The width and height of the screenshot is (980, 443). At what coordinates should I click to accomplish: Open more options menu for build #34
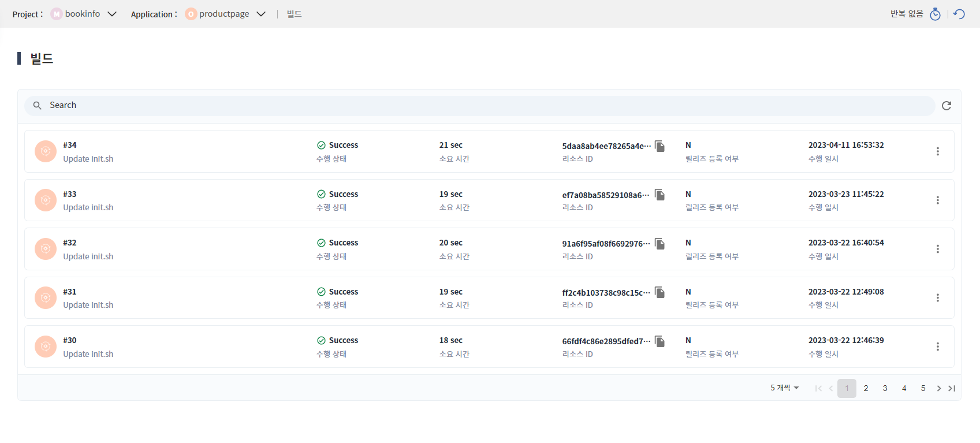(x=937, y=151)
